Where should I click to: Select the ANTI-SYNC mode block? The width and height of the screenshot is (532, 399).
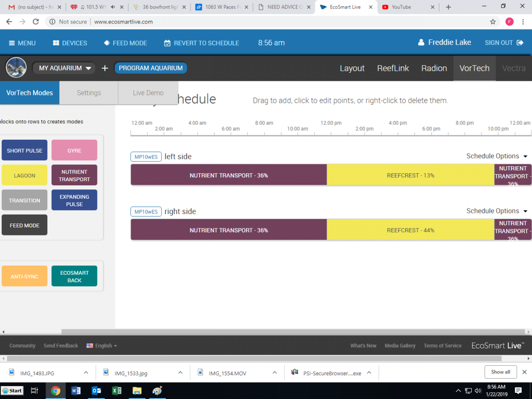click(24, 276)
